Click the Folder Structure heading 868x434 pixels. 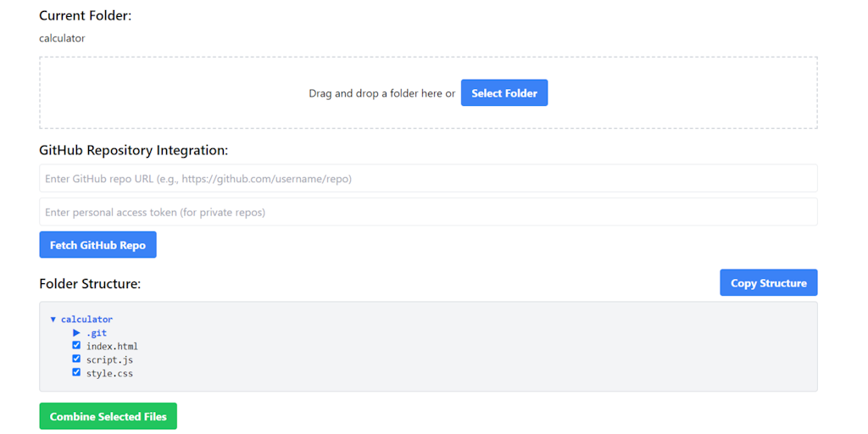(90, 284)
